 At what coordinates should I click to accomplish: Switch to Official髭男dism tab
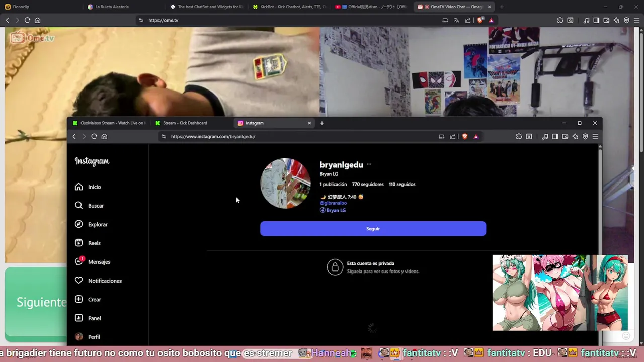point(371,7)
